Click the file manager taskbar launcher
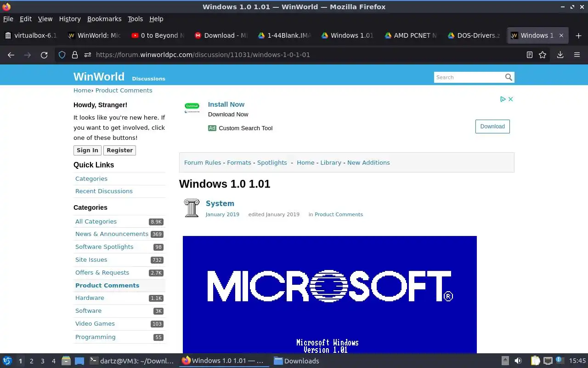The width and height of the screenshot is (588, 368). [x=66, y=361]
